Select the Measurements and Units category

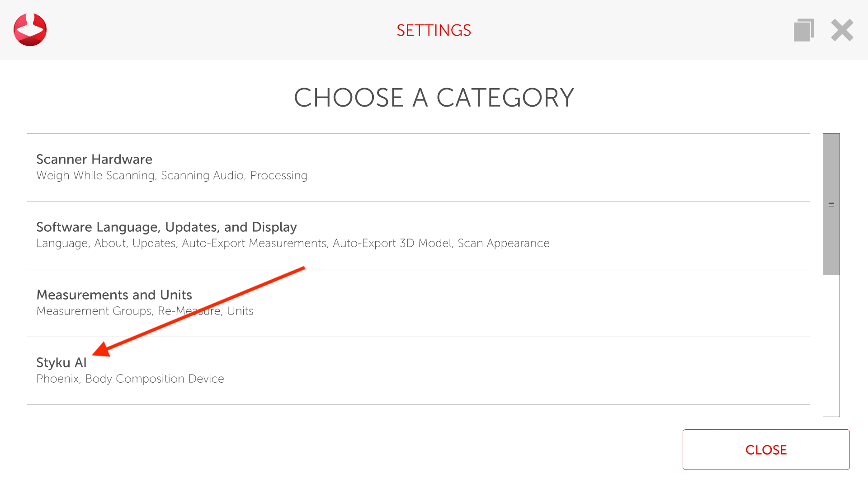(114, 295)
